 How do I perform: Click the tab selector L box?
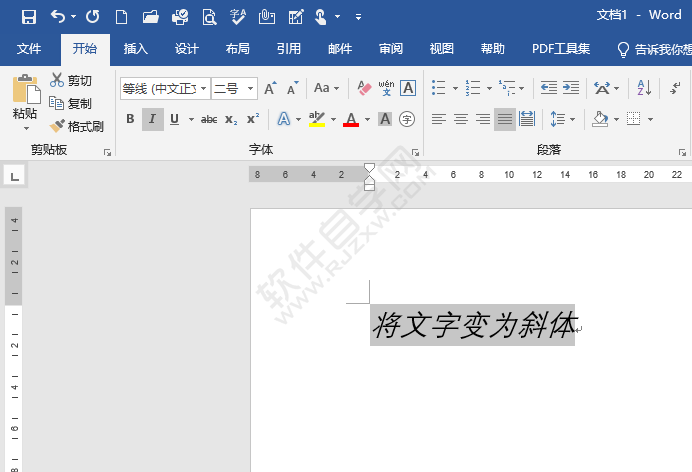(15, 176)
